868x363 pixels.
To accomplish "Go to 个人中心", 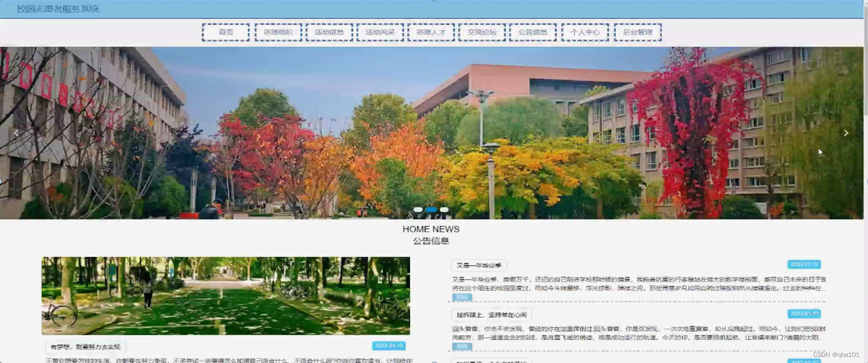I will [x=585, y=32].
